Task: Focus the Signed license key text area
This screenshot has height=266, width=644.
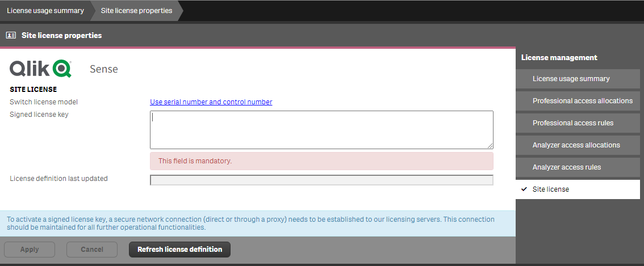Action: click(x=321, y=130)
